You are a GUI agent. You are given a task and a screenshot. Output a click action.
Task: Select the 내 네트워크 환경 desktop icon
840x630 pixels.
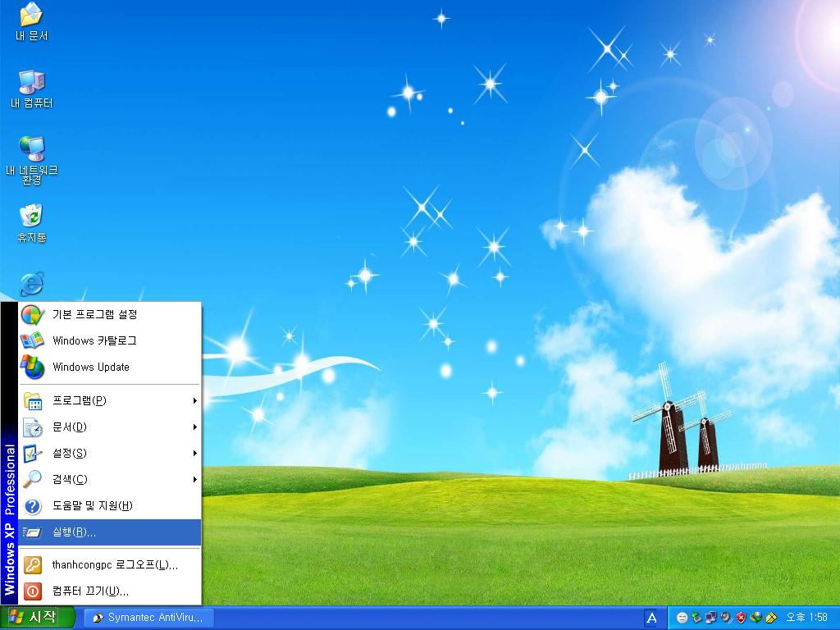click(32, 160)
